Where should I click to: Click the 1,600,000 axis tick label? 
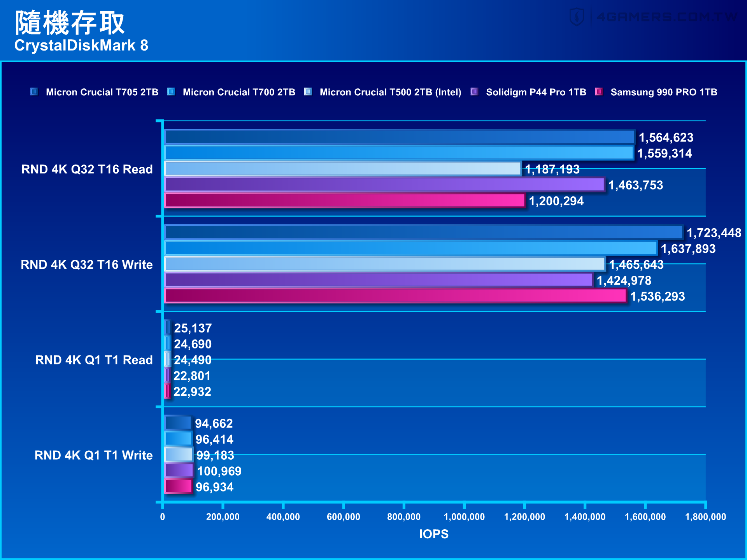[x=645, y=517]
